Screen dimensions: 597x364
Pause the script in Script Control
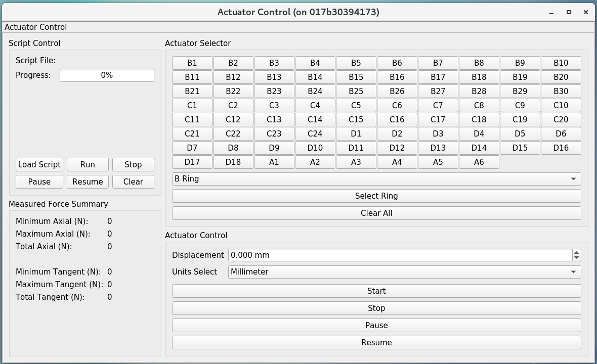click(x=39, y=182)
